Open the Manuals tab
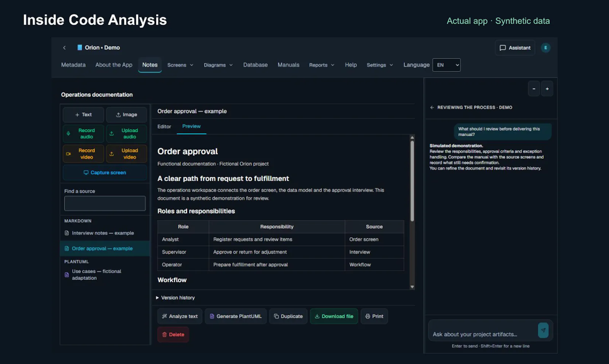This screenshot has height=364, width=609. 289,65
